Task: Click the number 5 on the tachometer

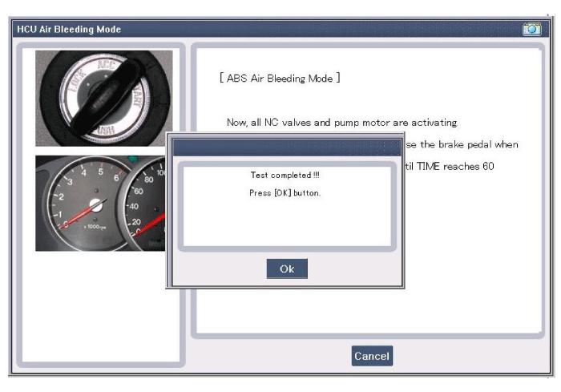Action: pos(99,171)
